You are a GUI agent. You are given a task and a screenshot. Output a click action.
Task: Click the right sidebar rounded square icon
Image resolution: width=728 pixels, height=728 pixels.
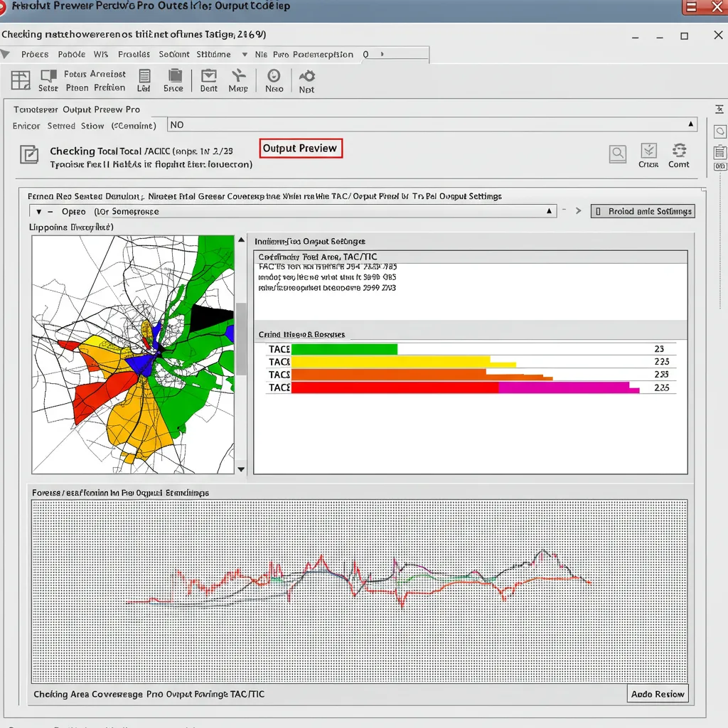pyautogui.click(x=720, y=132)
